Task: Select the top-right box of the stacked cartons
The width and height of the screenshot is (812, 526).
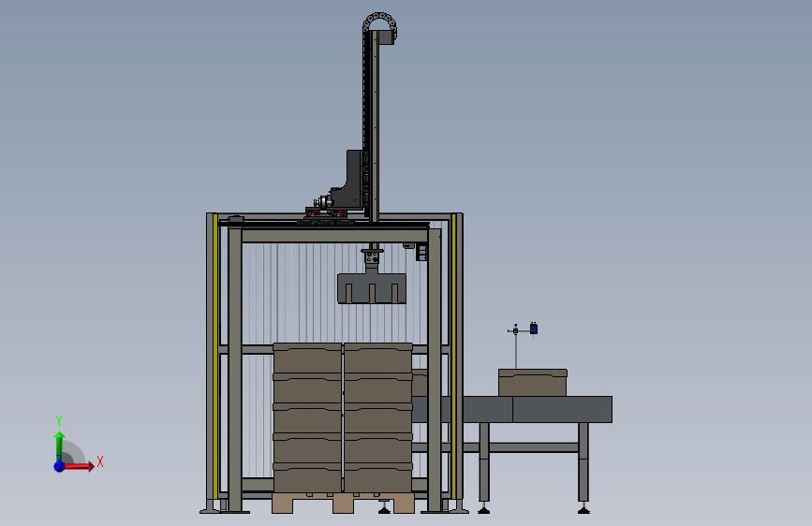Action: [378, 358]
